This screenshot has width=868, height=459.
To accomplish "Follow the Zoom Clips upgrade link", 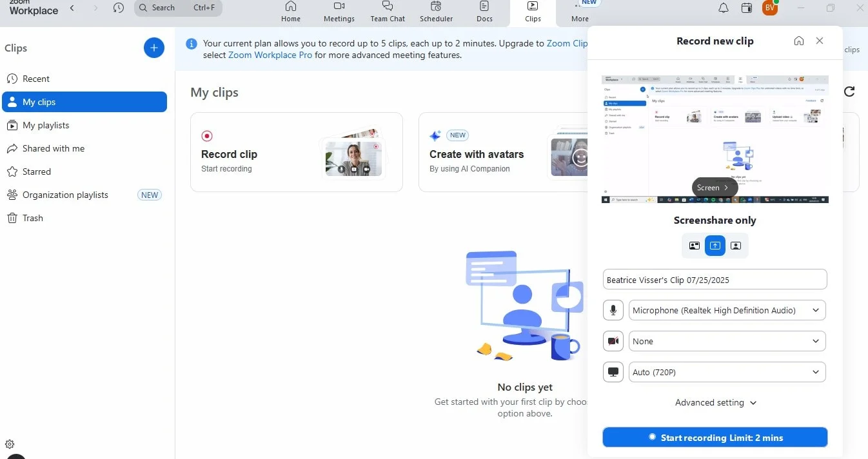I will (x=567, y=43).
